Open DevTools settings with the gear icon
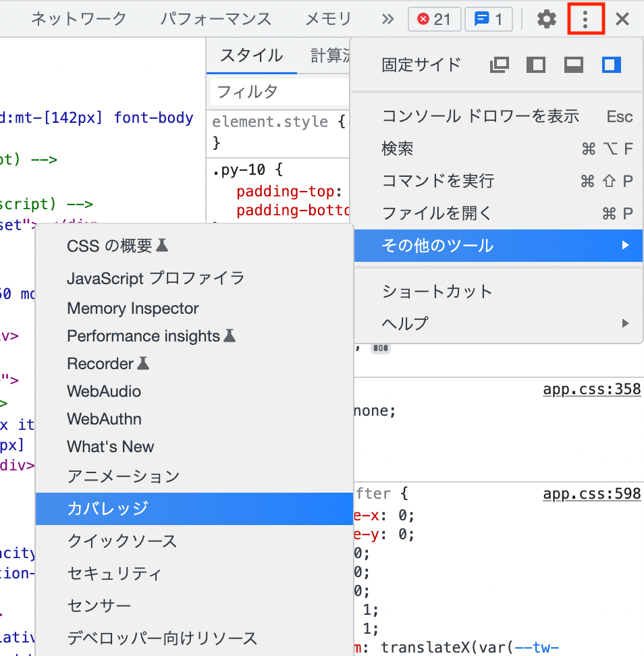This screenshot has height=656, width=644. [x=546, y=19]
